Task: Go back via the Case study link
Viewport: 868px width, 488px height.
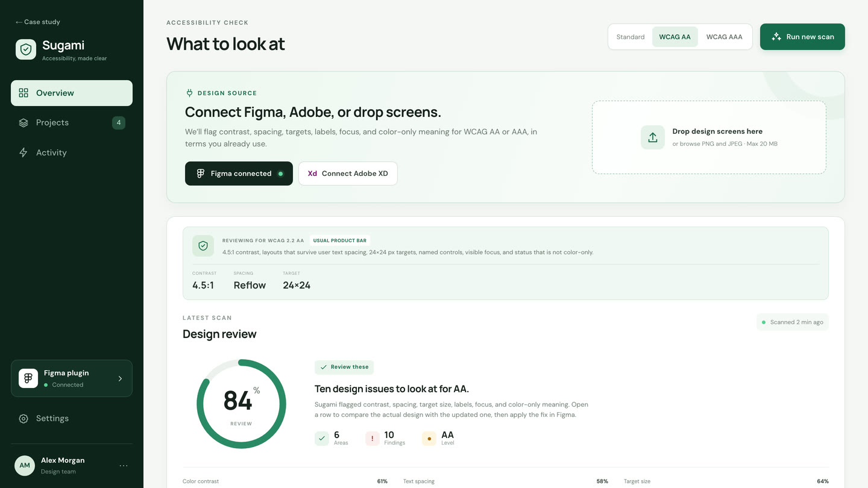Action: [38, 22]
